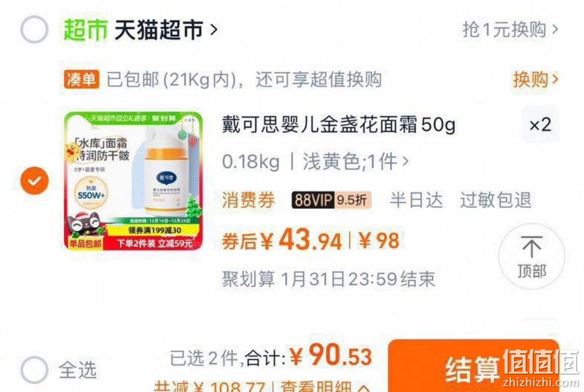
Task: Open the orange 换购 link
Action: coord(535,79)
